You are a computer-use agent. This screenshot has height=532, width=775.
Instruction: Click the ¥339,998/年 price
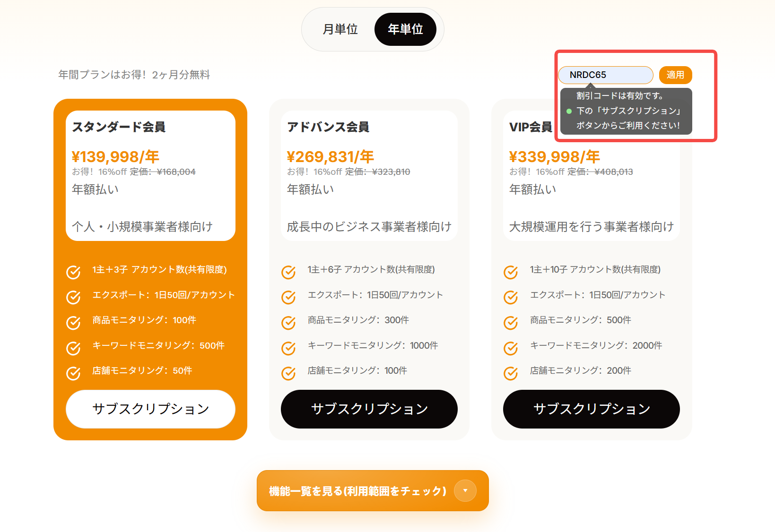tap(555, 156)
